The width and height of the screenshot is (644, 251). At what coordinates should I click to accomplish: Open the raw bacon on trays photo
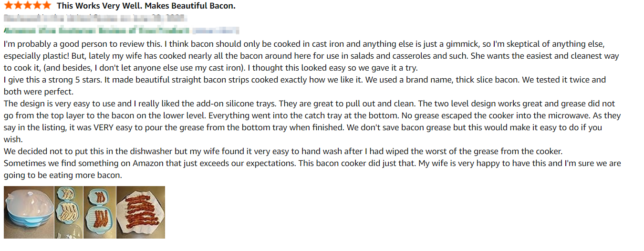(69, 212)
